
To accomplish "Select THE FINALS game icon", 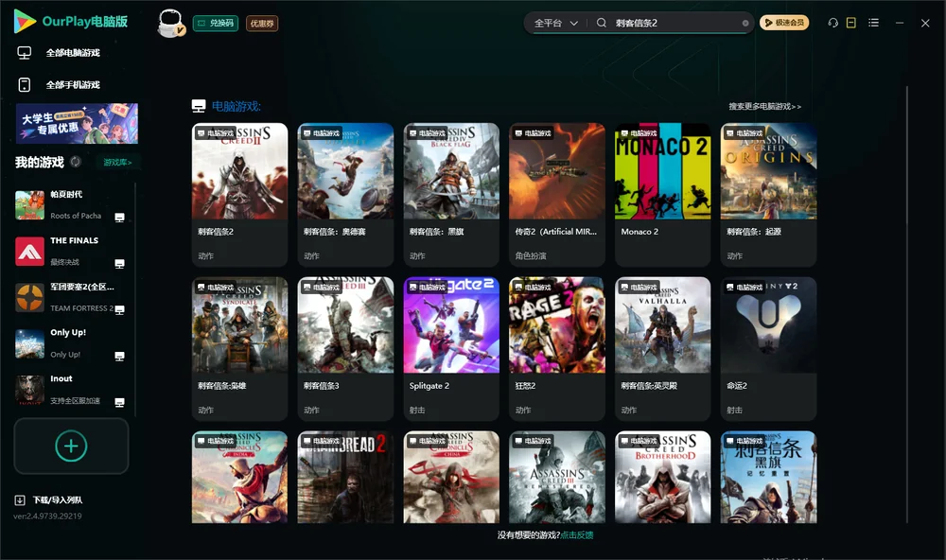I will click(x=29, y=252).
